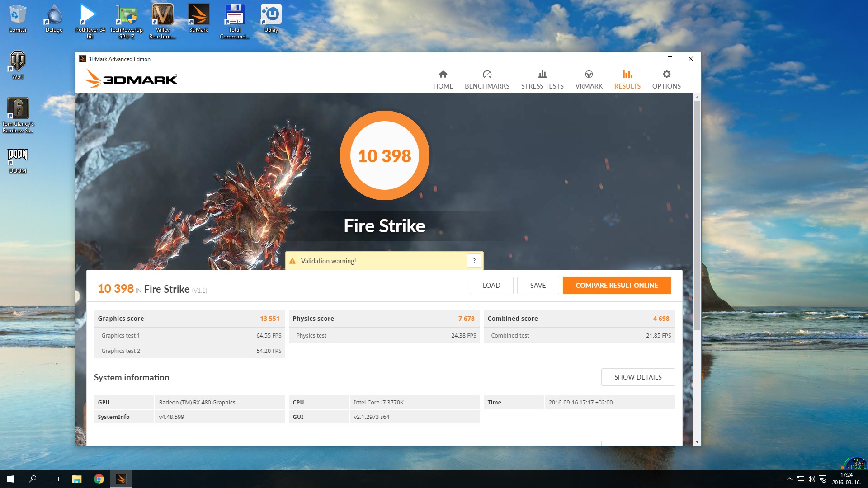Click the Graphics score value 13 551
Screen dimensions: 868x488
pyautogui.click(x=269, y=319)
